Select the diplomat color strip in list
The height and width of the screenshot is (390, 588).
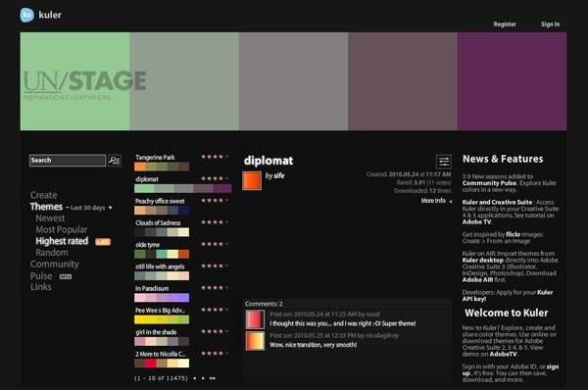click(183, 188)
